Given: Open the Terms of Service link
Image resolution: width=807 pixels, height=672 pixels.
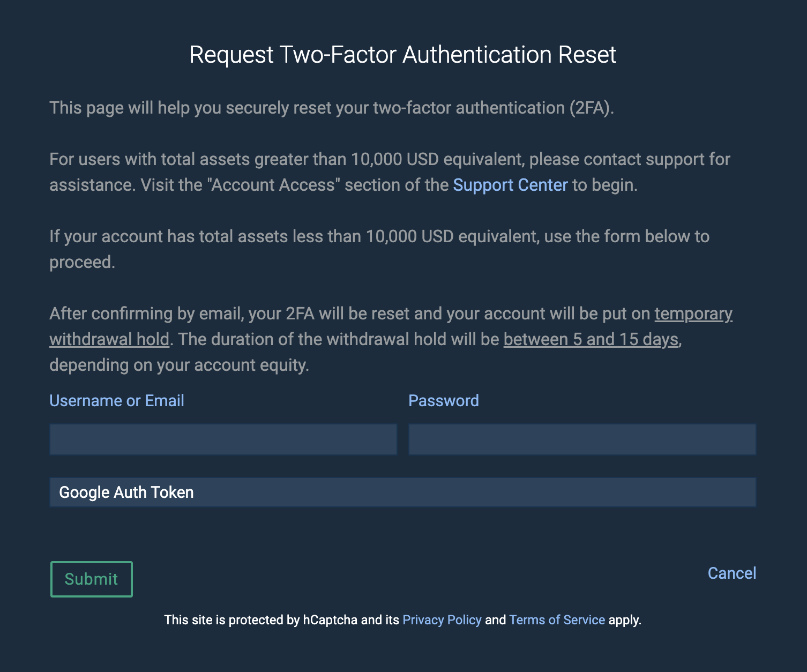Looking at the screenshot, I should [x=557, y=620].
